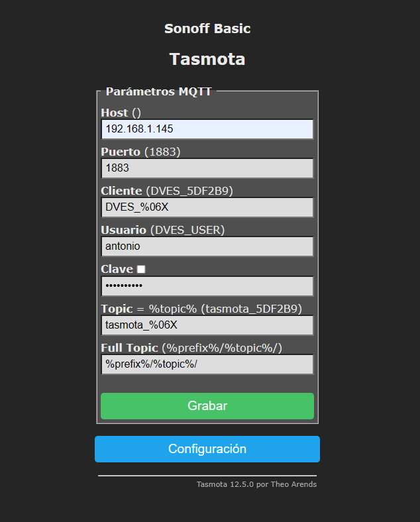Toggle the Clave show-password checkbox
This screenshot has height=522, width=420.
141,270
